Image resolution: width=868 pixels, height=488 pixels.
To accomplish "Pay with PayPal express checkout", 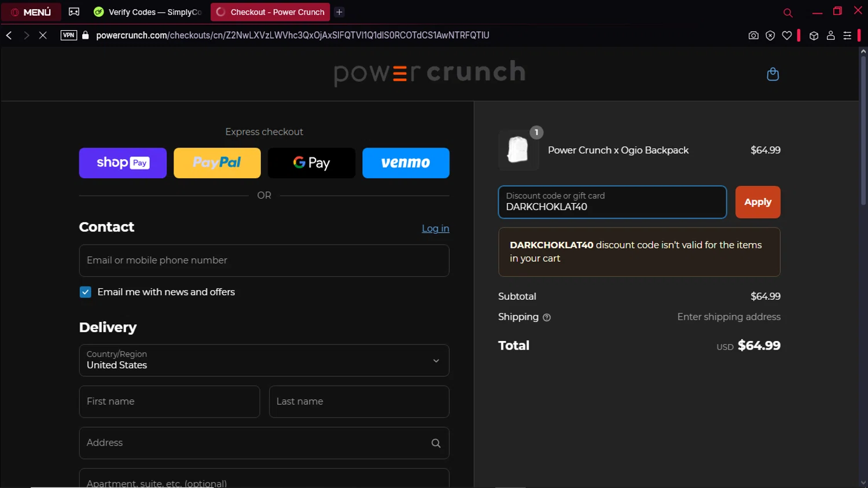I will tap(217, 163).
